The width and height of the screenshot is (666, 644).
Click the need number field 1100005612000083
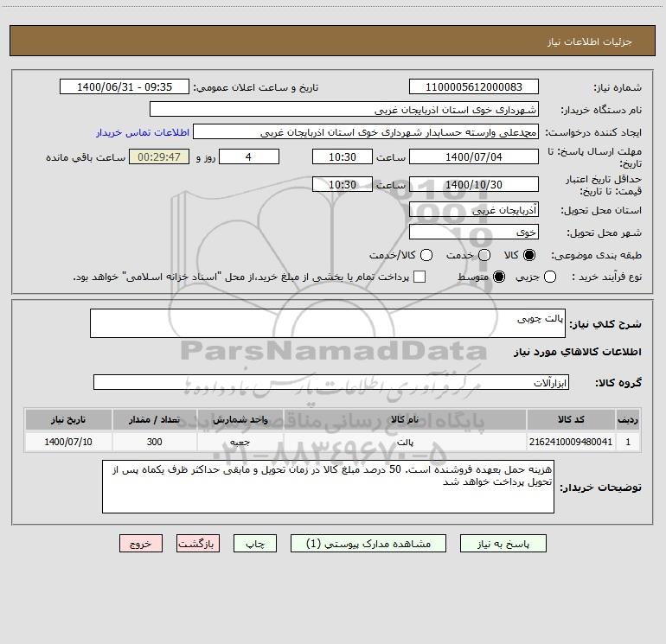pos(474,86)
